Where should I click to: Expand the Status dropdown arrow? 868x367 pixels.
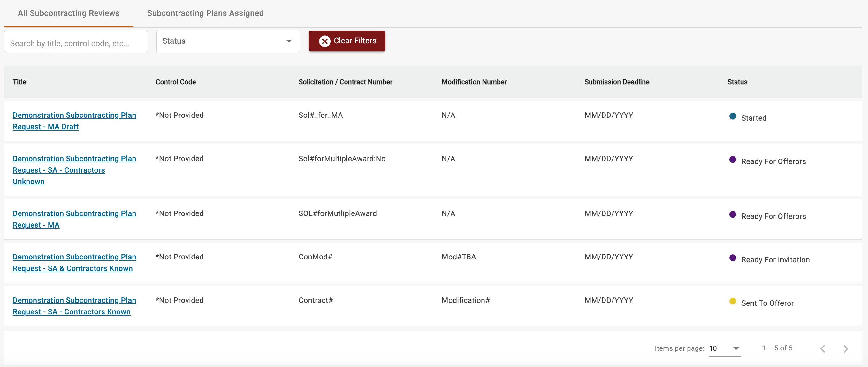click(289, 41)
